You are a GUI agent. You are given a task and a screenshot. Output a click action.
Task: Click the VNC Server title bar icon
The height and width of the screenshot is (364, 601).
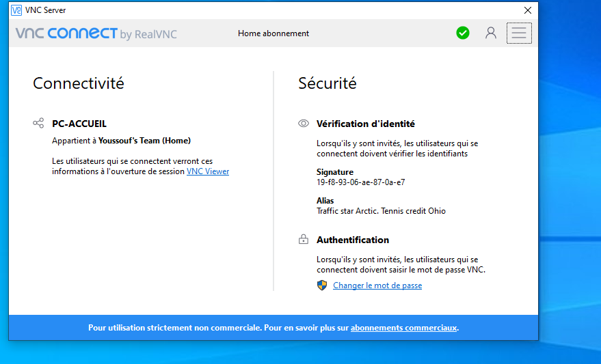tap(16, 10)
